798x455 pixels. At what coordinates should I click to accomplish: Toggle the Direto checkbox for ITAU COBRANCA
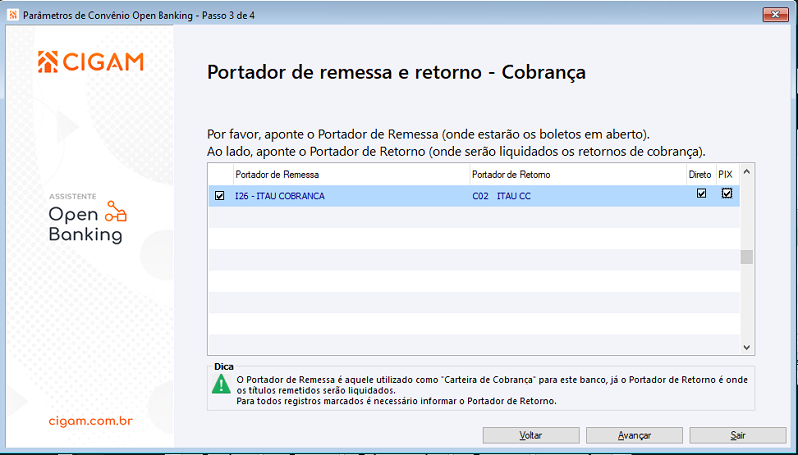(701, 193)
